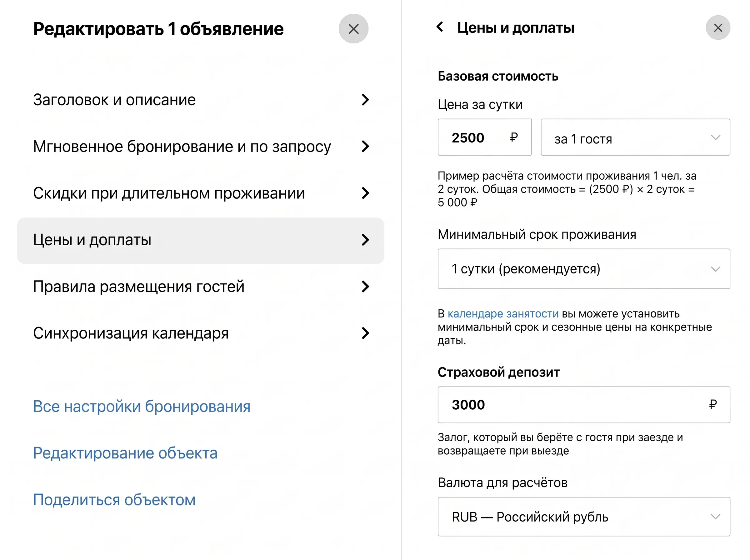The height and width of the screenshot is (560, 750).
Task: Click chevron next to Заголовок и описание
Action: click(x=365, y=100)
